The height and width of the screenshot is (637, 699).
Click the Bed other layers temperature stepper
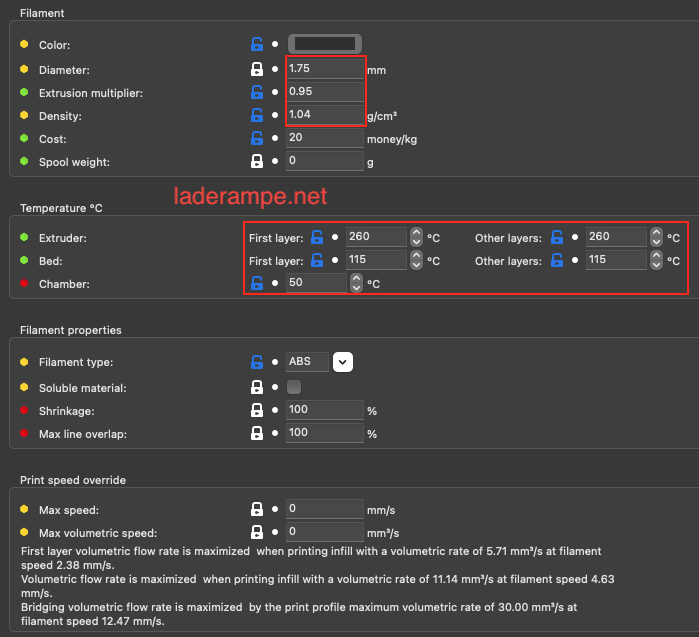[x=656, y=260]
